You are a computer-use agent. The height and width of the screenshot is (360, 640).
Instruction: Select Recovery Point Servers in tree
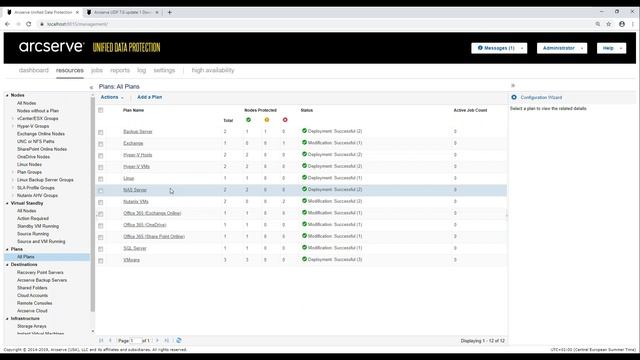tap(40, 273)
